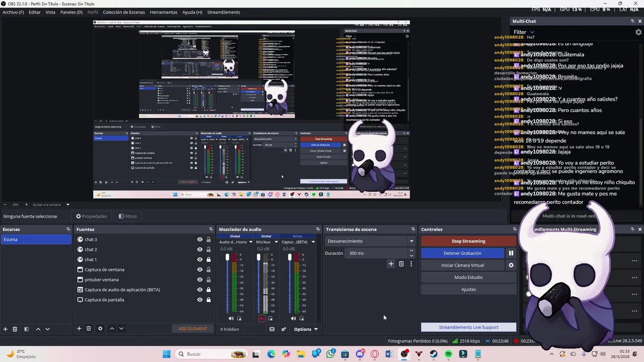This screenshot has height=362, width=644.
Task: Expand the mixer Options dropdown
Action: [x=305, y=329]
